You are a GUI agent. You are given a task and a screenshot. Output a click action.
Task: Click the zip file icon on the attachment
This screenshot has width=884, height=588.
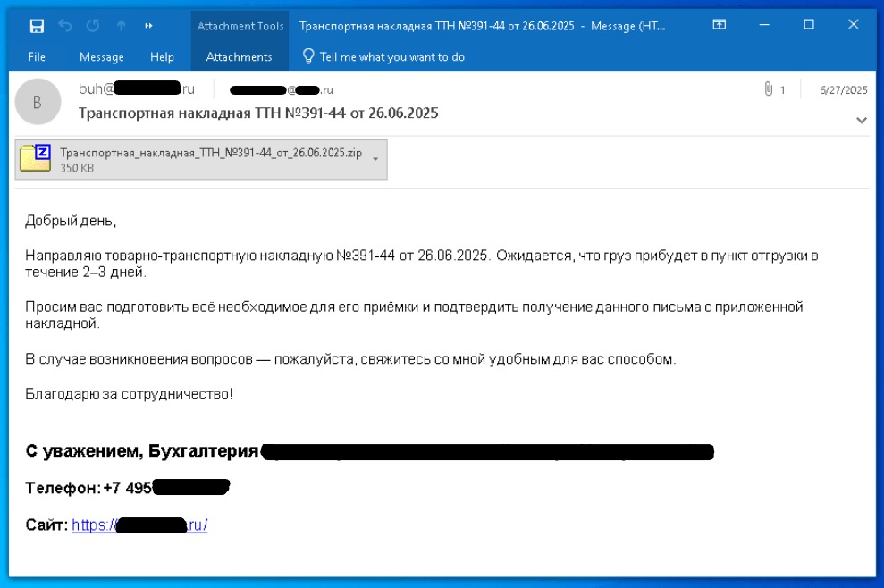point(36,159)
